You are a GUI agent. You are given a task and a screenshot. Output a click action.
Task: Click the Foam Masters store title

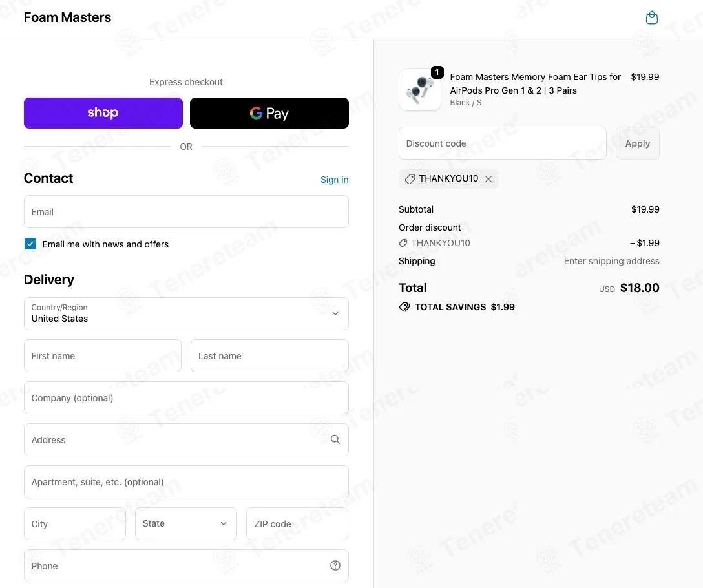click(x=67, y=17)
